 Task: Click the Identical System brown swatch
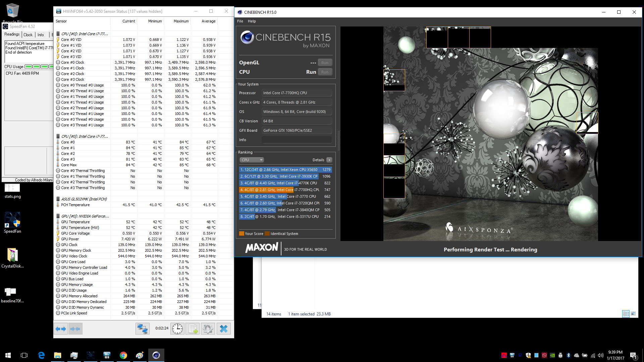(267, 234)
